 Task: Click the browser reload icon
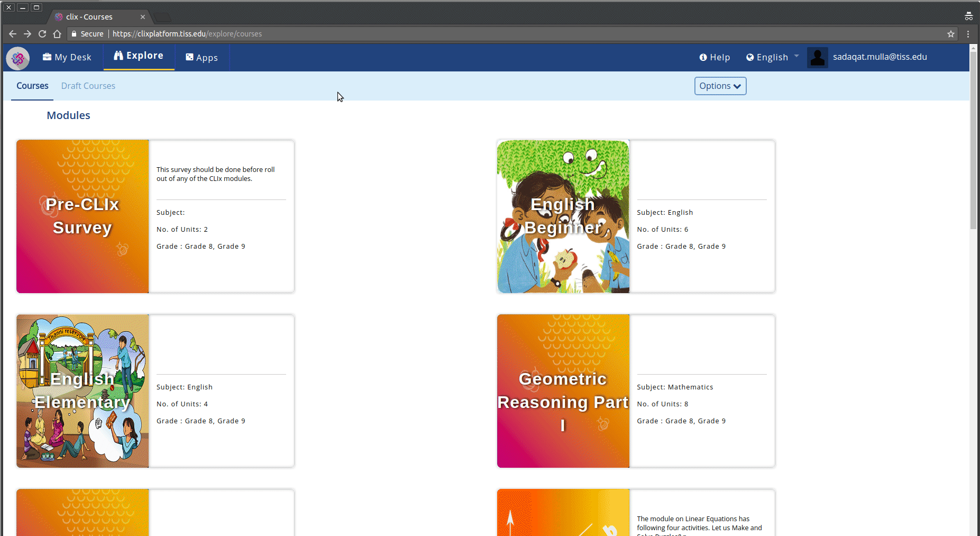click(x=42, y=34)
